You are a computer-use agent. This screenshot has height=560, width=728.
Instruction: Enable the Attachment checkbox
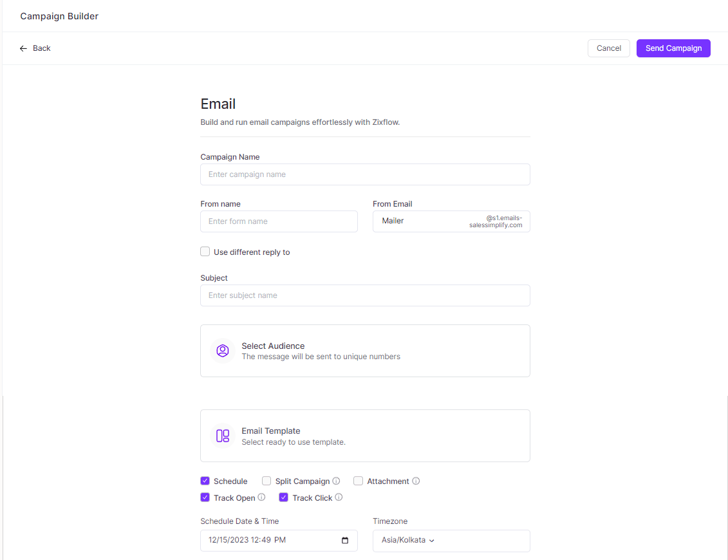click(358, 481)
